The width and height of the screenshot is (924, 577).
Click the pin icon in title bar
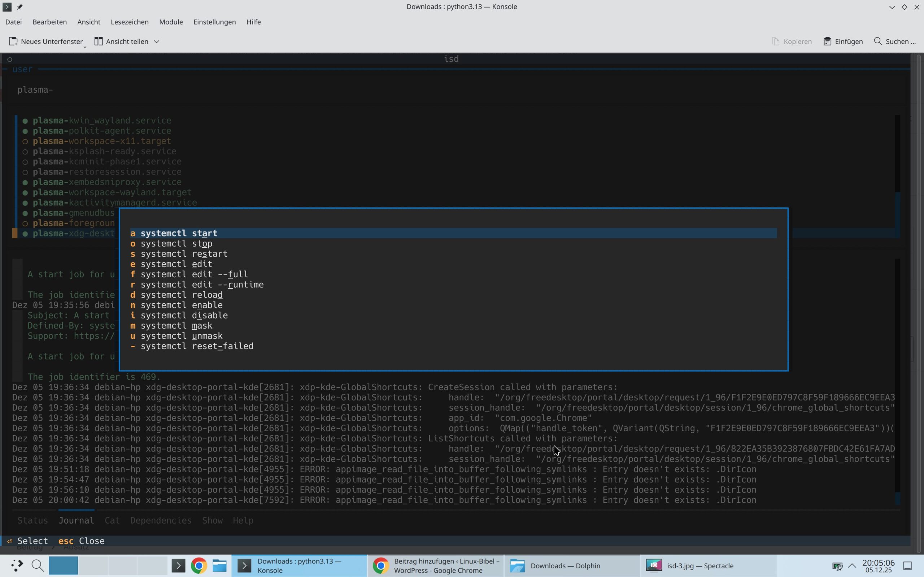20,7
